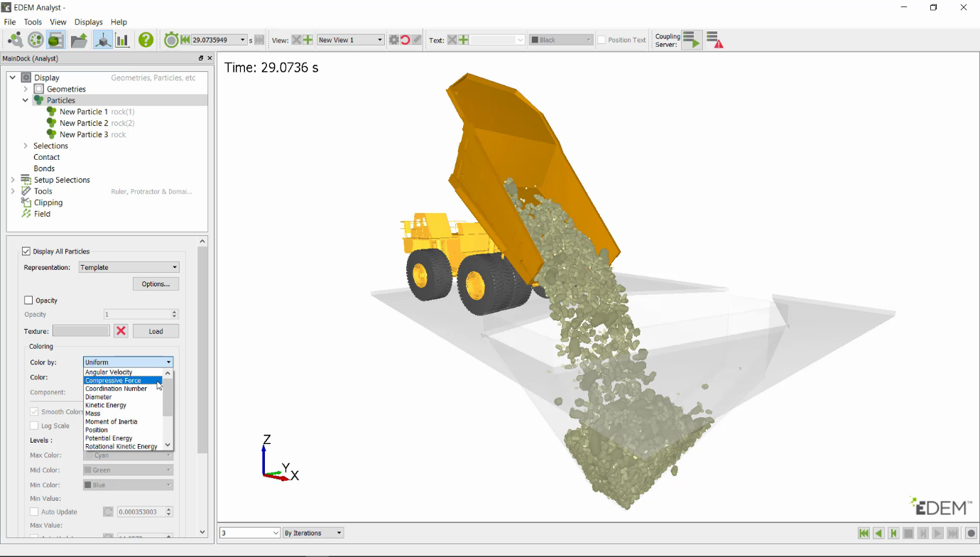
Task: Click the stopwatch time icon in toolbar
Action: point(171,40)
